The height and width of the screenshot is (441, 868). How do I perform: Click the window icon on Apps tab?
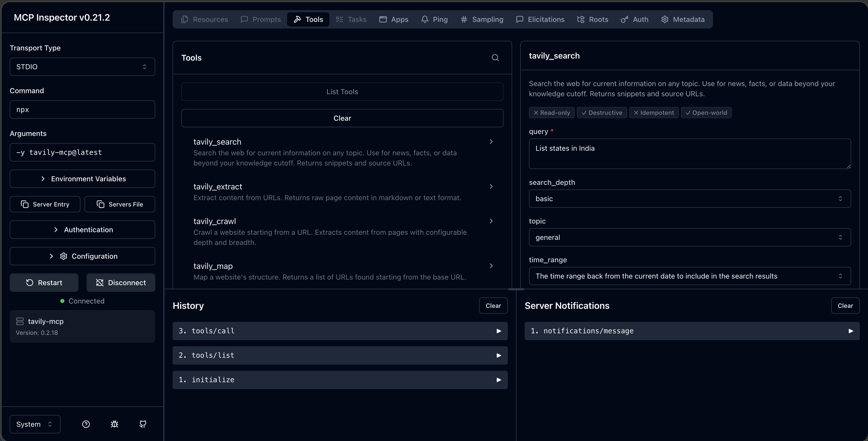[x=383, y=20]
